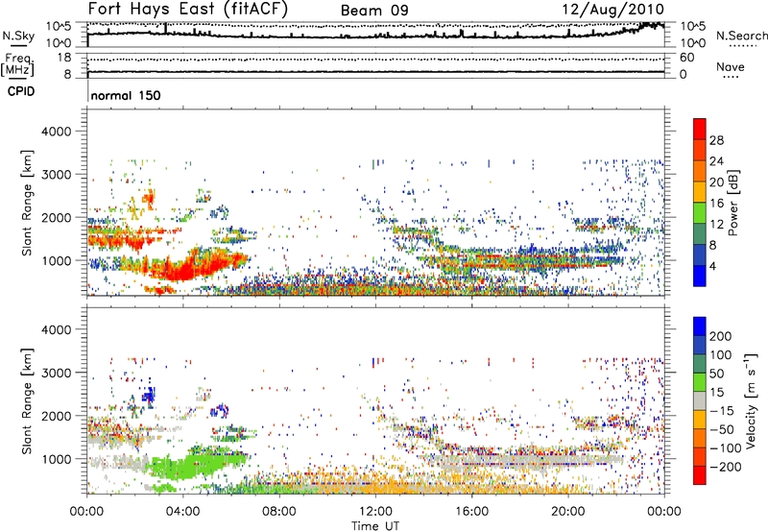The image size is (768, 532).
Task: Click the '16:00' time axis tick label
Action: point(471,512)
